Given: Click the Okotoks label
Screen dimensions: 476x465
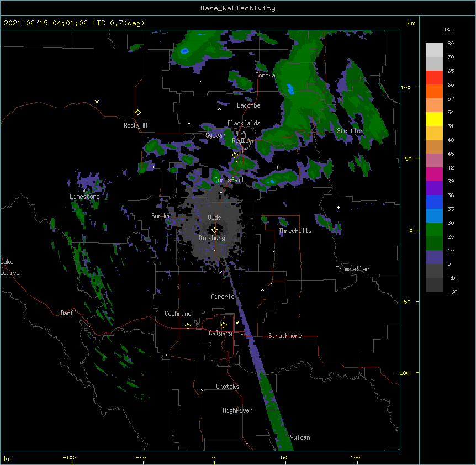Looking at the screenshot, I should click(228, 387).
